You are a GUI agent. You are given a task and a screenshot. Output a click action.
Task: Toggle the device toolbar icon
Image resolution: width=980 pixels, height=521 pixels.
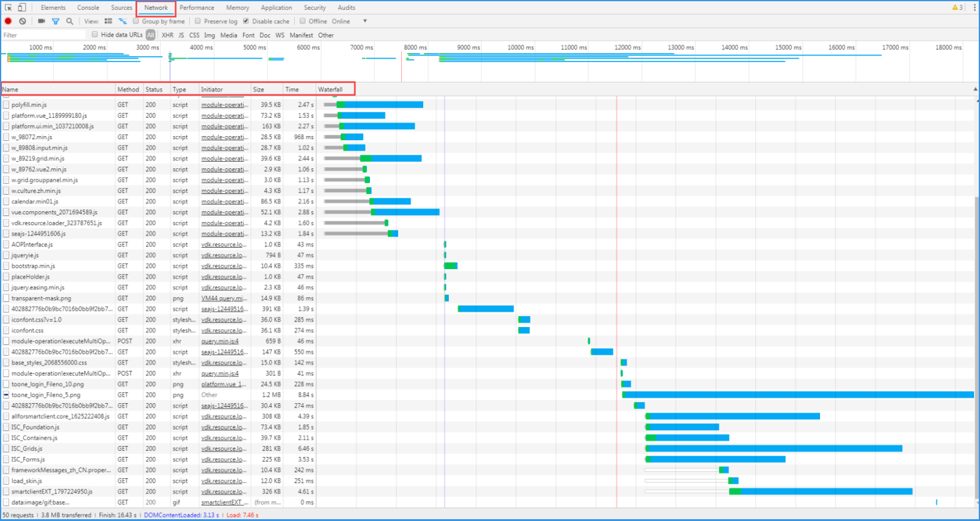click(22, 7)
